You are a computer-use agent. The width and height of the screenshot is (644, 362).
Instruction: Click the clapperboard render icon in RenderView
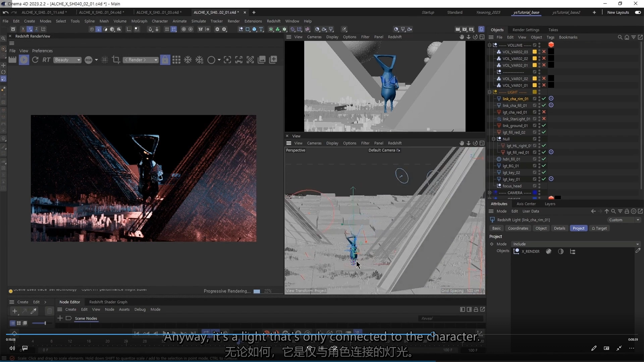click(12, 60)
